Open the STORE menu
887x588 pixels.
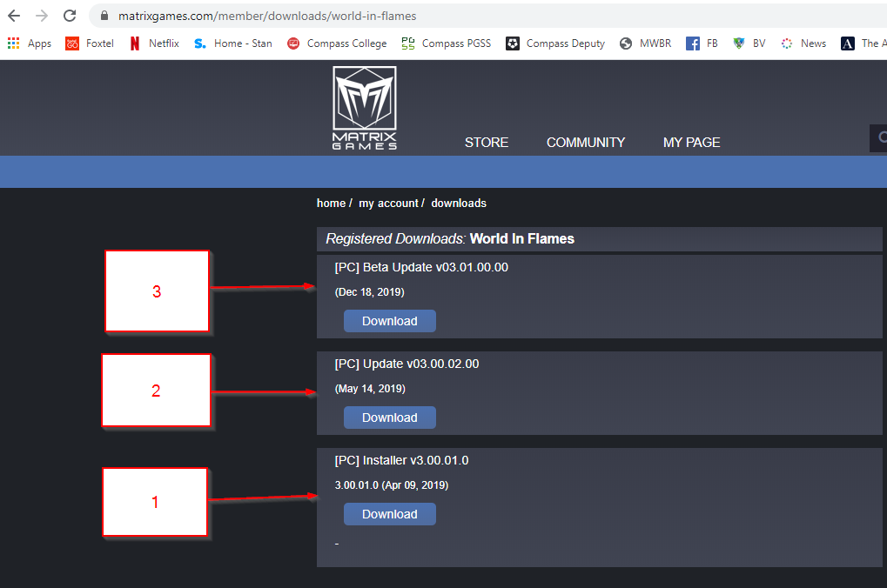pos(487,143)
